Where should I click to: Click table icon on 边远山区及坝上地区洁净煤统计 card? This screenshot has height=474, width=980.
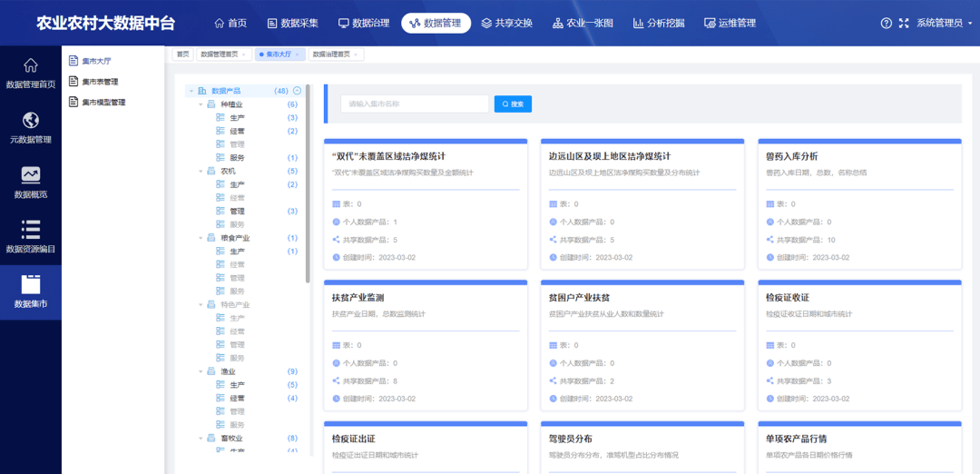[x=554, y=204]
